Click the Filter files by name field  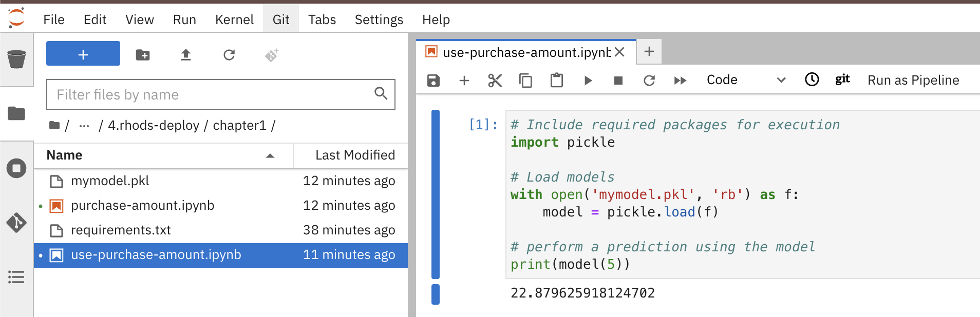221,94
